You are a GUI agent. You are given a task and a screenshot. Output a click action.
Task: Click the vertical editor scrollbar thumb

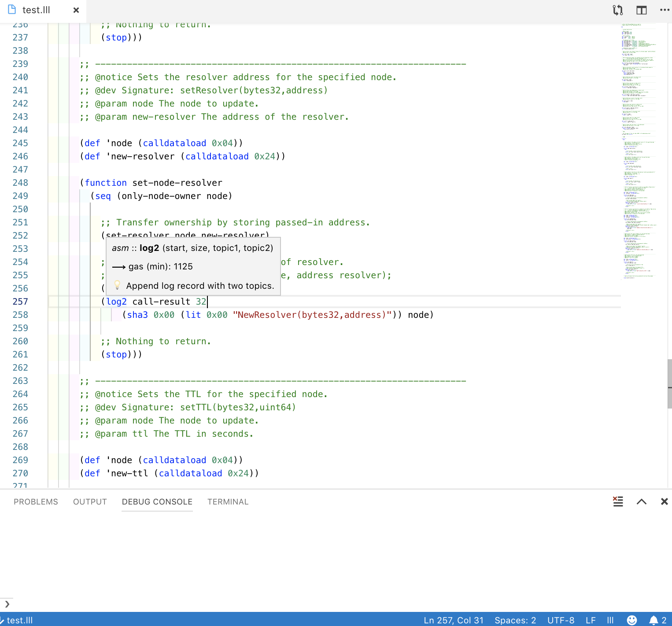669,384
